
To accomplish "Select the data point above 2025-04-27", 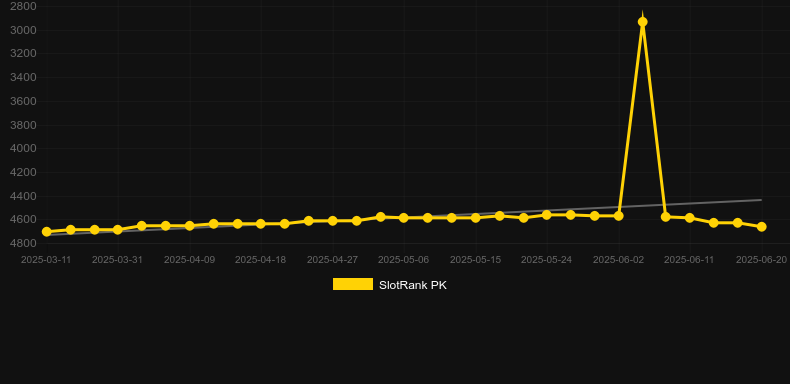I will click(333, 221).
